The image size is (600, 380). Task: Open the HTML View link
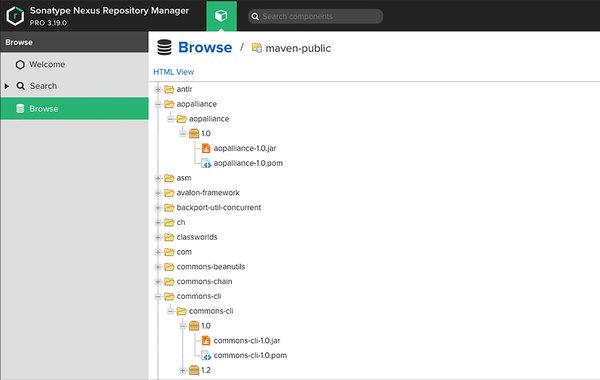(173, 72)
